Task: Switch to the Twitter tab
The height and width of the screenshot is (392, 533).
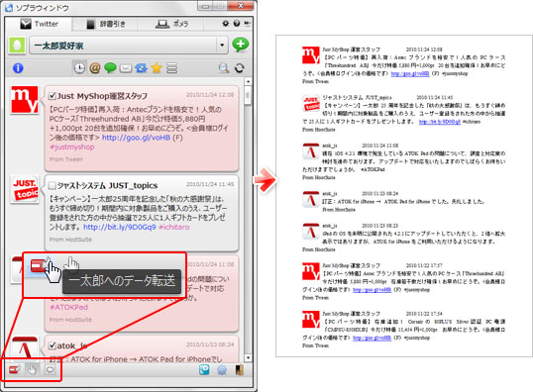Action: click(x=39, y=24)
